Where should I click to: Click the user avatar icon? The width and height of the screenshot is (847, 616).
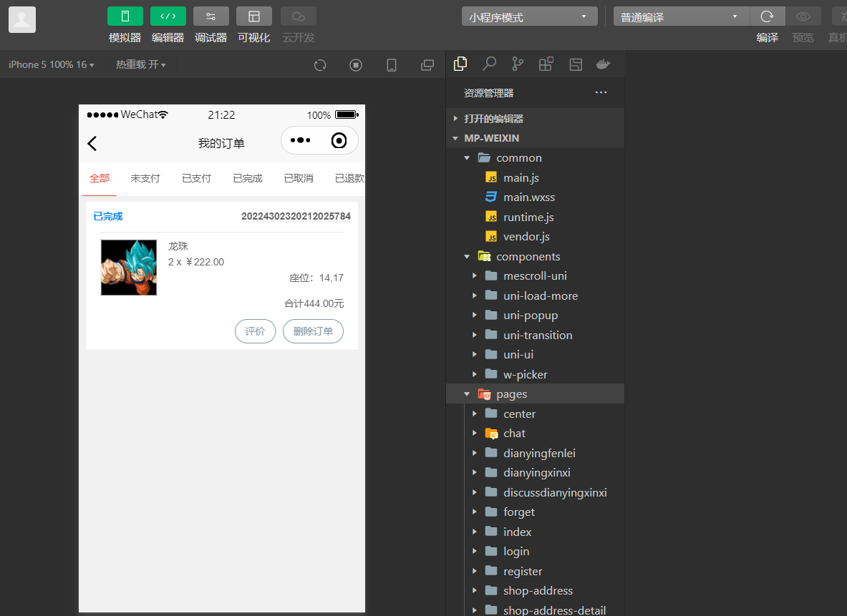pos(22,20)
